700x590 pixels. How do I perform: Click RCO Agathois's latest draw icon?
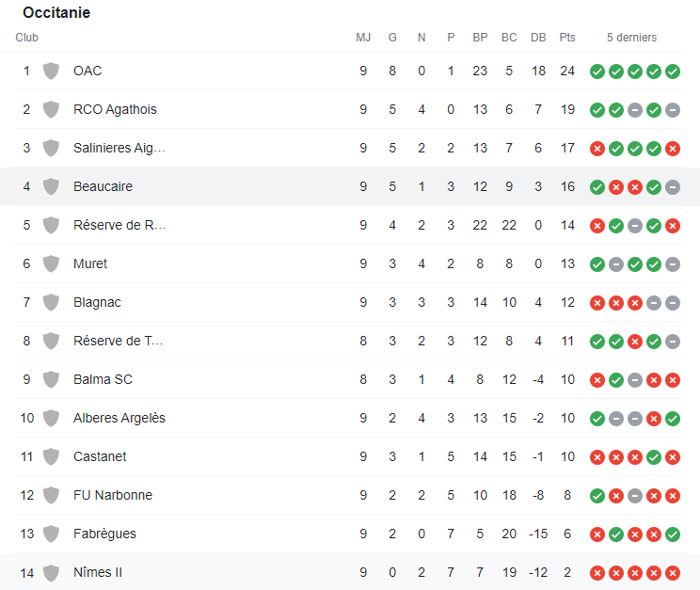tap(673, 110)
